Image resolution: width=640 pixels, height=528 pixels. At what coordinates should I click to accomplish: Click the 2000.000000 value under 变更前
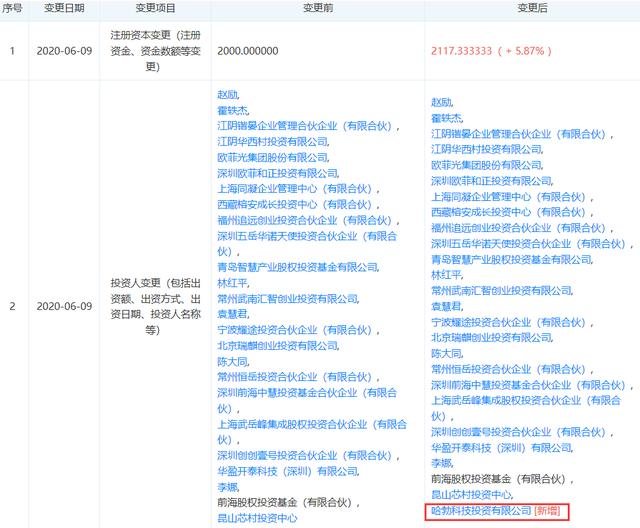pyautogui.click(x=248, y=50)
